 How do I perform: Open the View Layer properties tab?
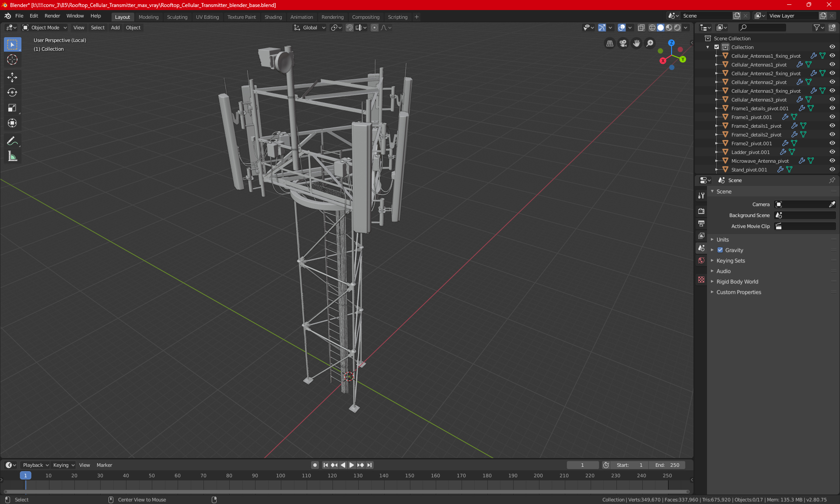tap(701, 235)
